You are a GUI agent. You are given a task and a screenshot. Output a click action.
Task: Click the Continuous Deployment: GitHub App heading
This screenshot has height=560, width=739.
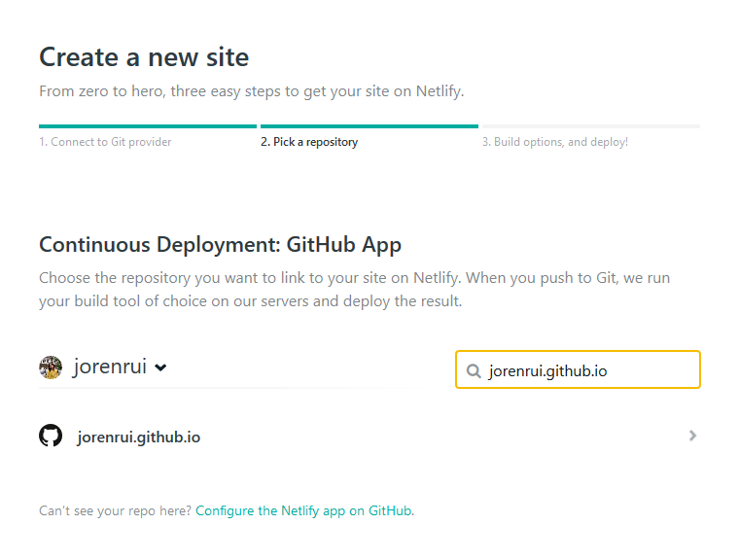click(x=220, y=245)
